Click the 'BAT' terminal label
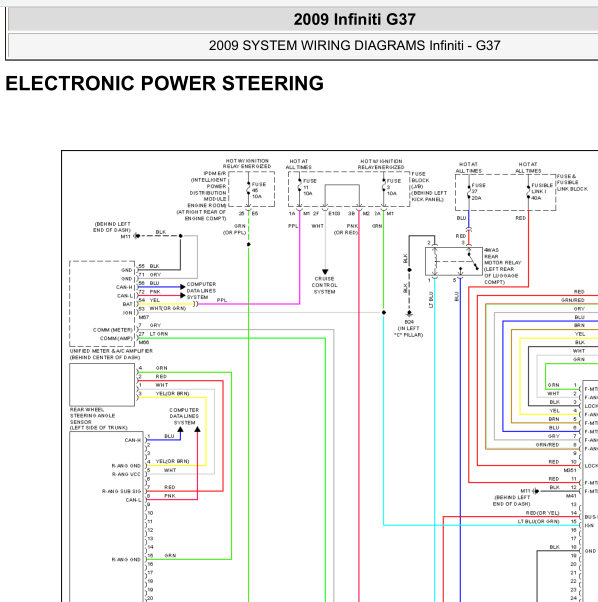Viewport: 598px width, 602px height. click(127, 304)
